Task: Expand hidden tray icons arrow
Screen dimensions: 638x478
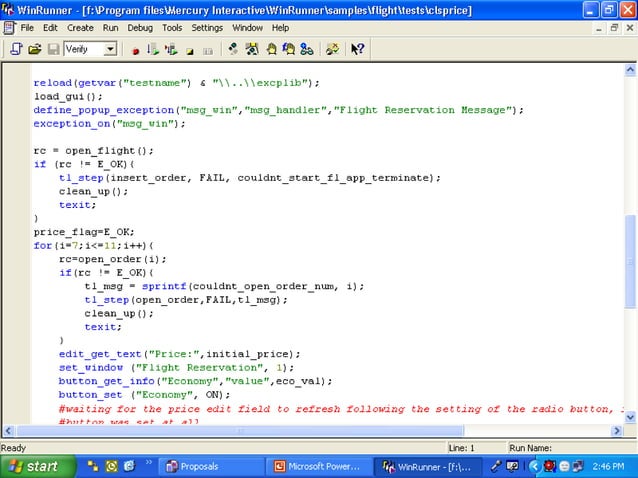Action: [x=534, y=467]
